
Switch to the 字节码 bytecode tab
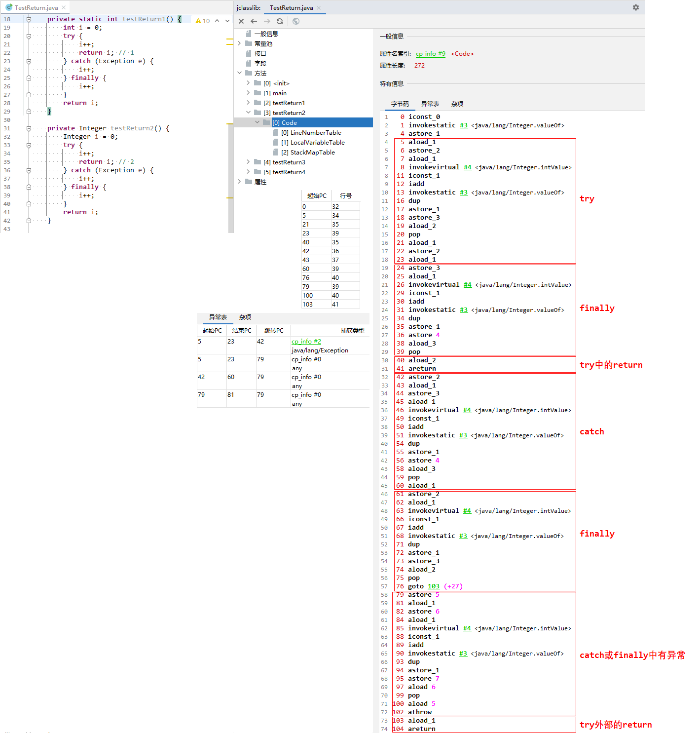(x=400, y=104)
